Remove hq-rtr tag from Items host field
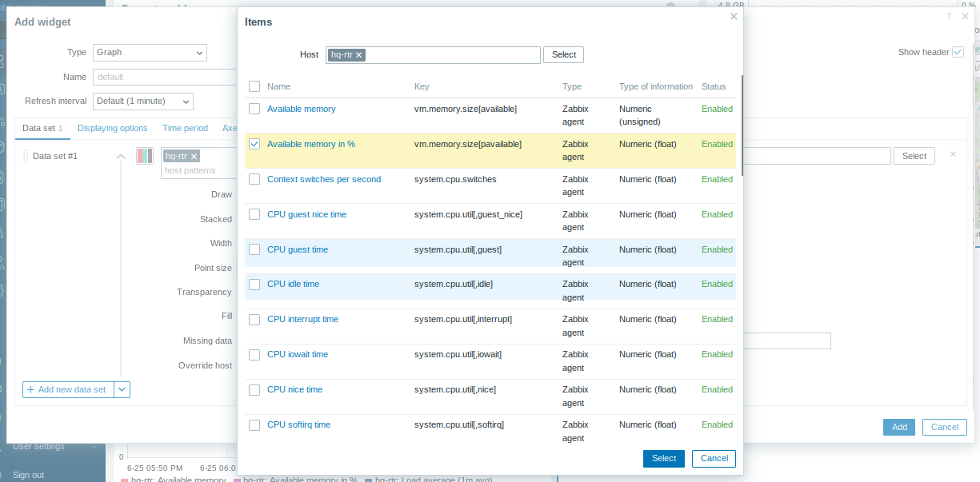The image size is (980, 482). coord(359,55)
